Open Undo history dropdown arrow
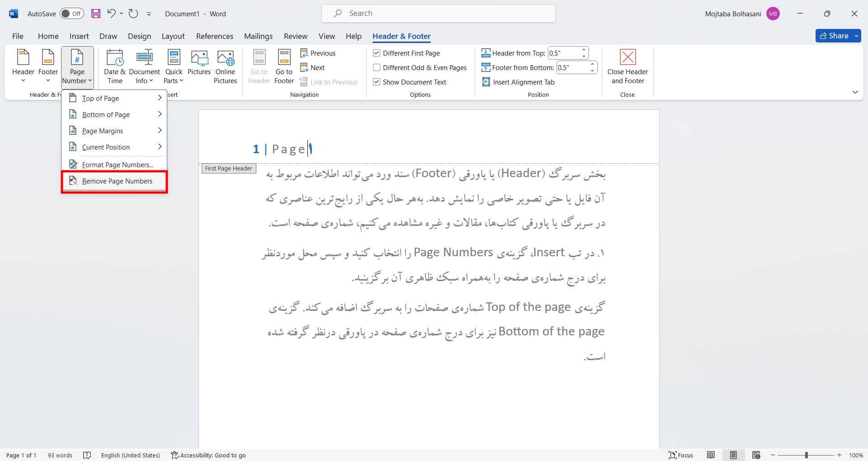 click(121, 14)
